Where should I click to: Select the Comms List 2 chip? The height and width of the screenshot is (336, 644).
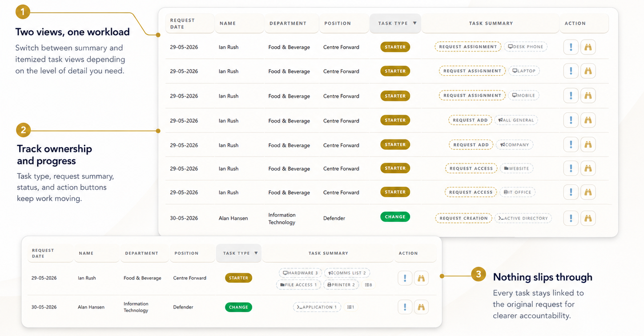click(x=347, y=273)
